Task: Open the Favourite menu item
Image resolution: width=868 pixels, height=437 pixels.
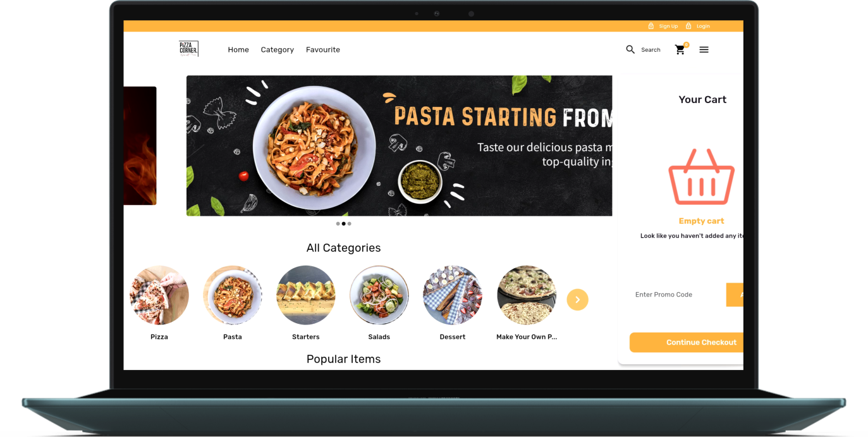Action: tap(323, 49)
